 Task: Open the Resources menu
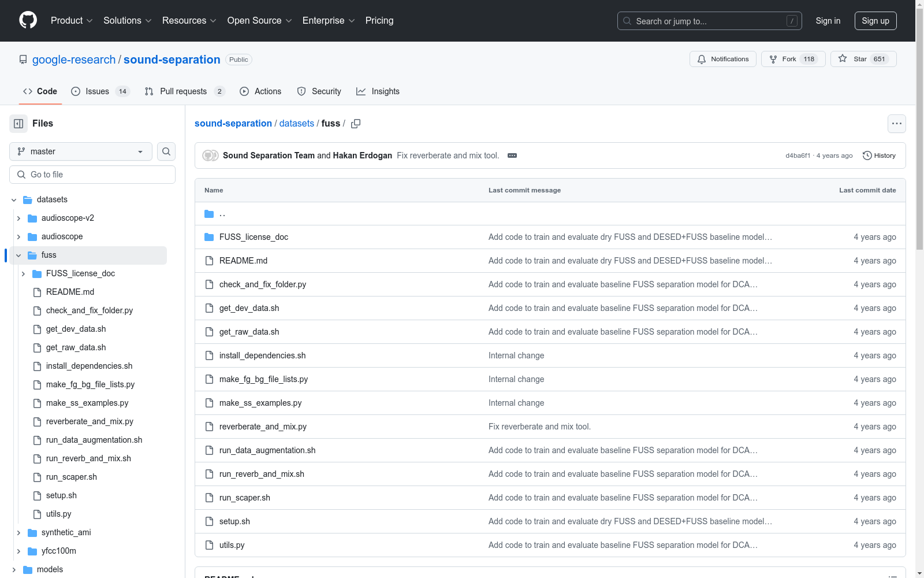(189, 21)
